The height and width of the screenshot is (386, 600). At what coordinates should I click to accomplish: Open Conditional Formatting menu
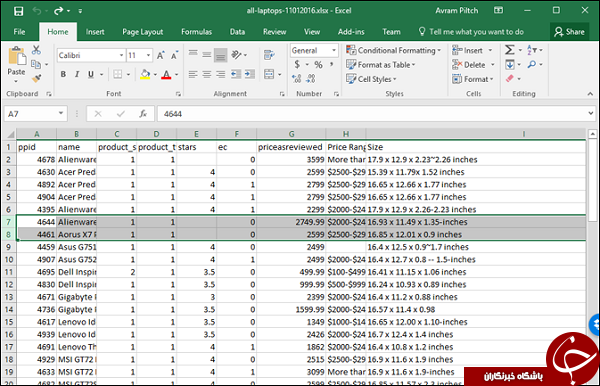[393, 50]
